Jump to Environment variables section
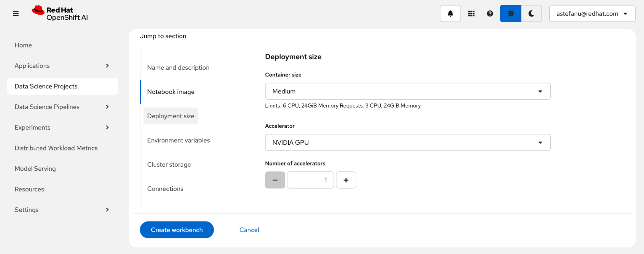 [178, 140]
